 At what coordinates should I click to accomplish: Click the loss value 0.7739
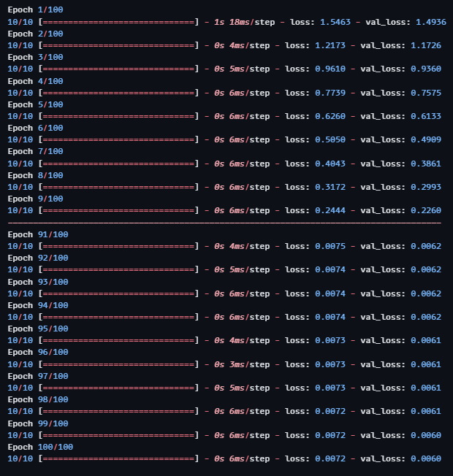coord(330,93)
